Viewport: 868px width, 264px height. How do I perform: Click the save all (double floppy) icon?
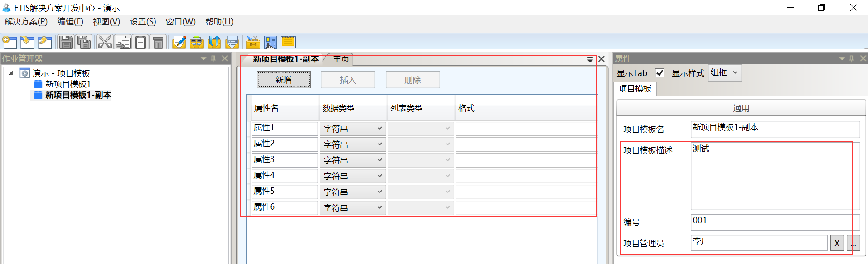[84, 43]
